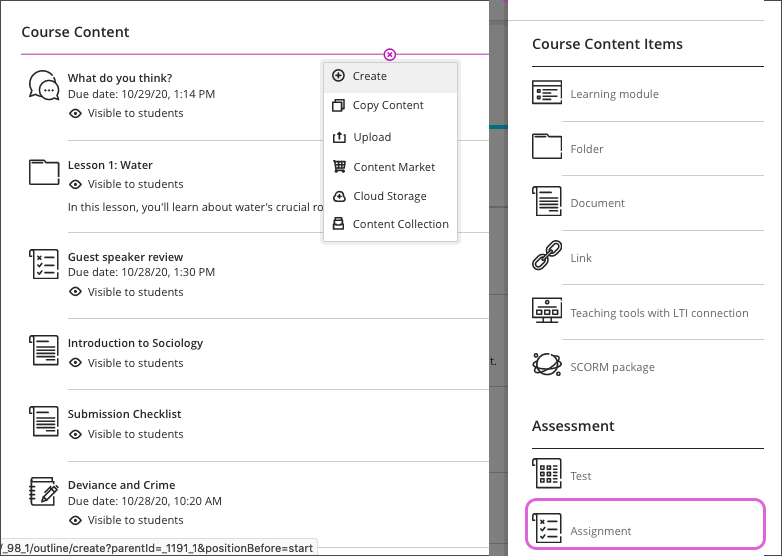Change visibility of Submission Checklist
This screenshot has height=556, width=782.
[x=126, y=434]
